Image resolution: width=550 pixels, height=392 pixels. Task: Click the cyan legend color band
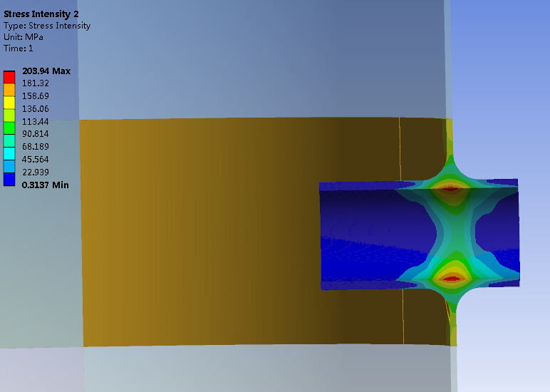(9, 153)
